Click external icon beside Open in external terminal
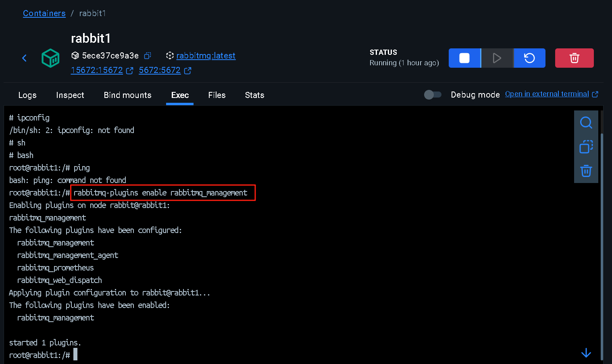 tap(595, 94)
